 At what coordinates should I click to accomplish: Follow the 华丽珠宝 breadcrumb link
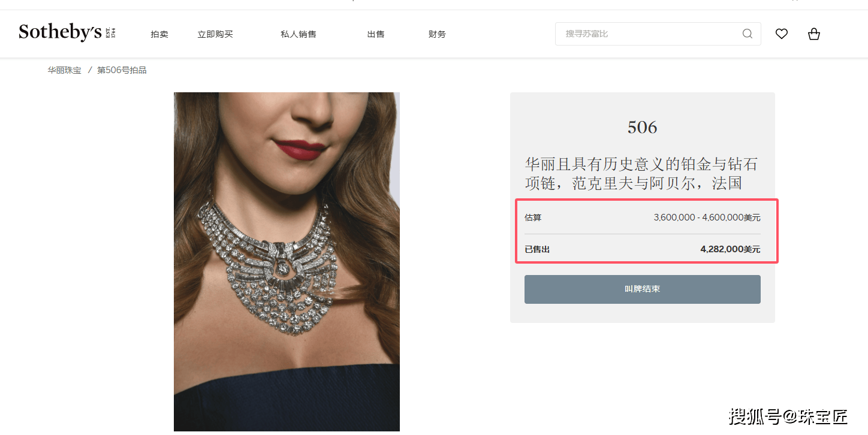(x=65, y=70)
